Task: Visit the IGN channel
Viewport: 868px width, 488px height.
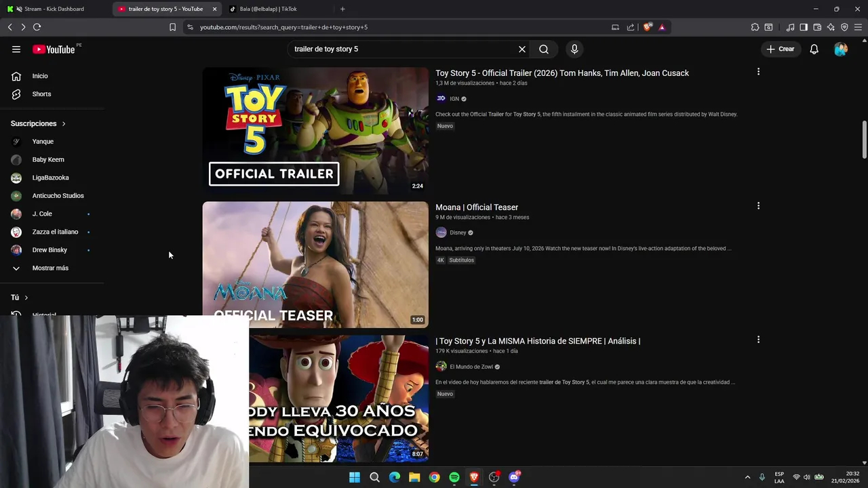Action: point(454,99)
